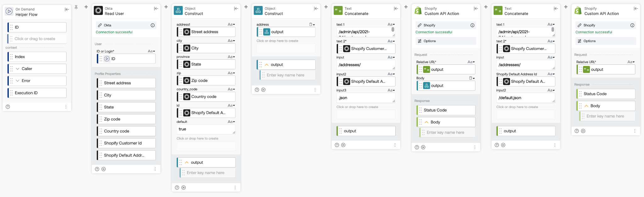Image resolution: width=644 pixels, height=197 pixels.
Task: Collapse the last Shopify Custom API Action card
Action: click(x=636, y=8)
